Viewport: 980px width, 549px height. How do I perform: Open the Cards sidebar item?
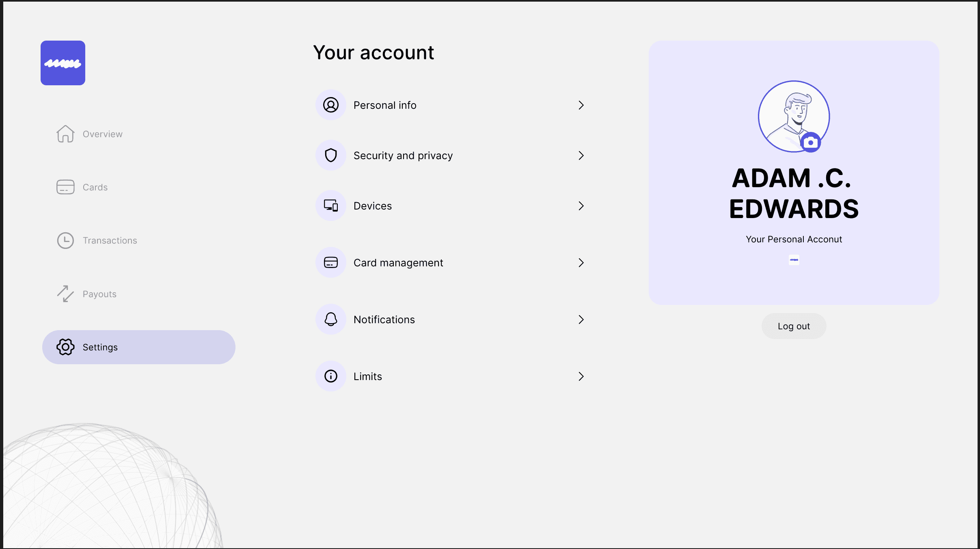coord(95,187)
